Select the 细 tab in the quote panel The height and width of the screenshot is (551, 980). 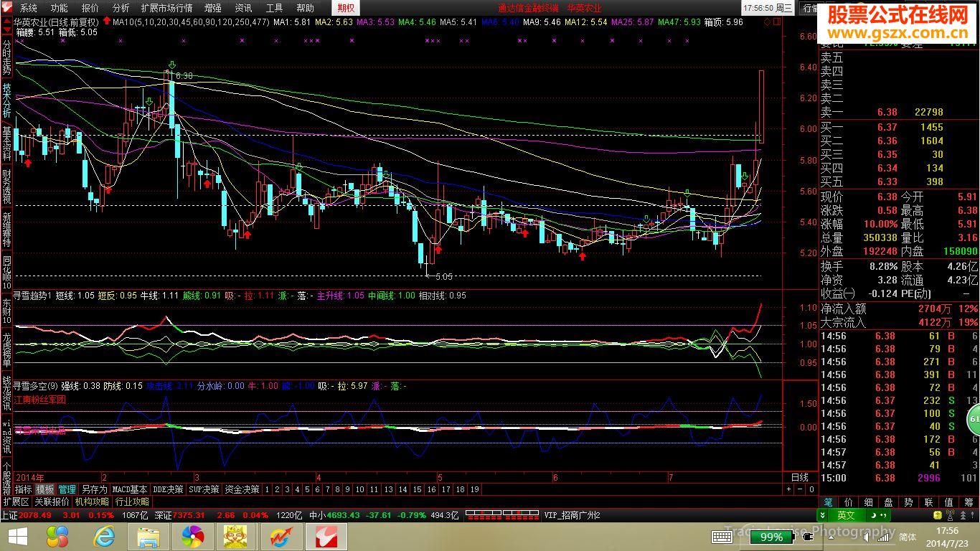click(869, 502)
